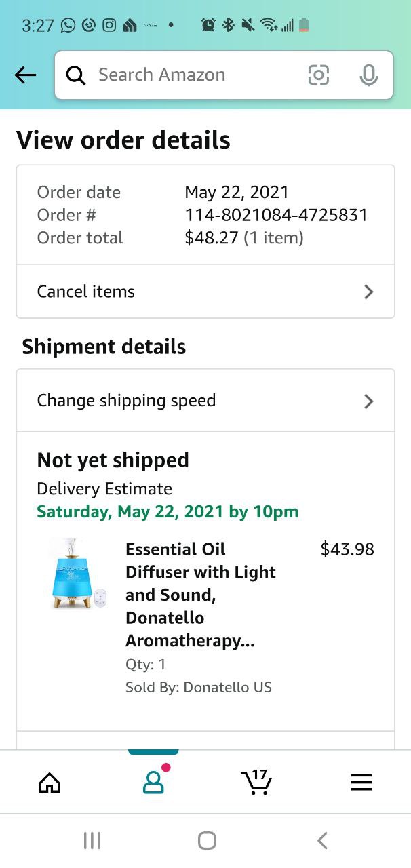The image size is (411, 868).
Task: Go to Amazon home tab
Action: point(50,783)
